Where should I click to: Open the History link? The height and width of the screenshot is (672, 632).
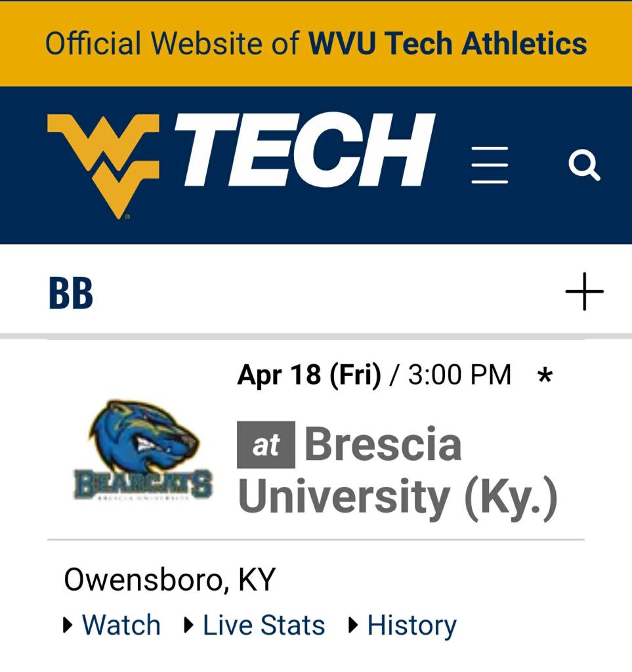[x=411, y=625]
